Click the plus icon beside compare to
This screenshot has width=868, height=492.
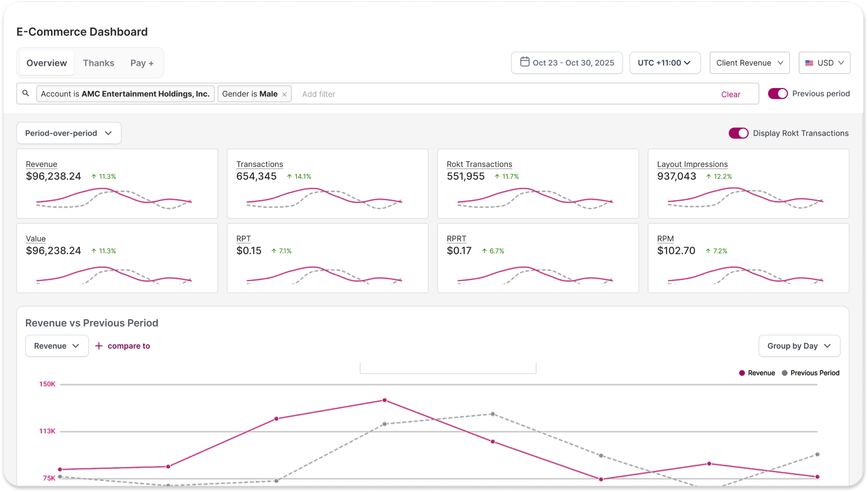point(99,346)
